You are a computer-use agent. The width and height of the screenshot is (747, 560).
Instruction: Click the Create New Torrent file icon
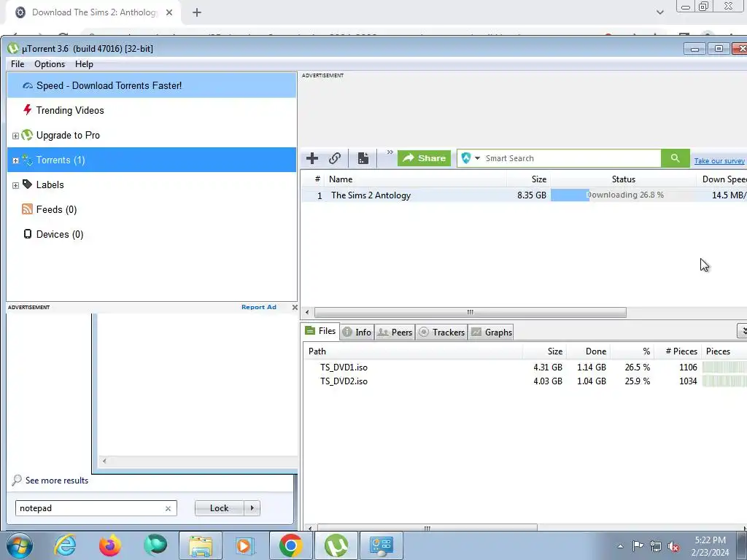[363, 158]
